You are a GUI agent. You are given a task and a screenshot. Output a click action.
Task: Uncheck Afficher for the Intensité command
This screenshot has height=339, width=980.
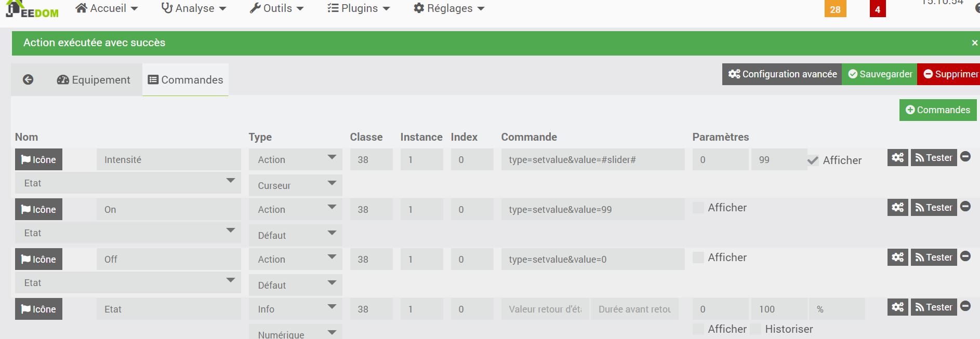813,160
